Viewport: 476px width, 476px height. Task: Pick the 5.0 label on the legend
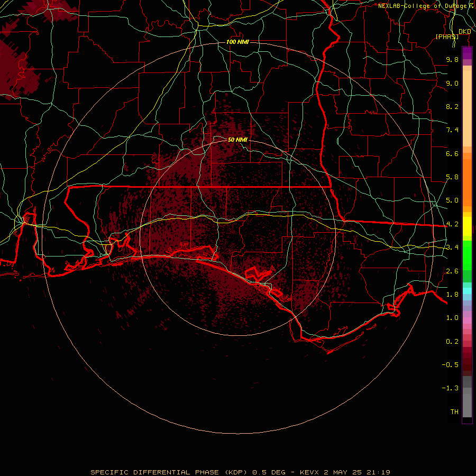point(452,200)
